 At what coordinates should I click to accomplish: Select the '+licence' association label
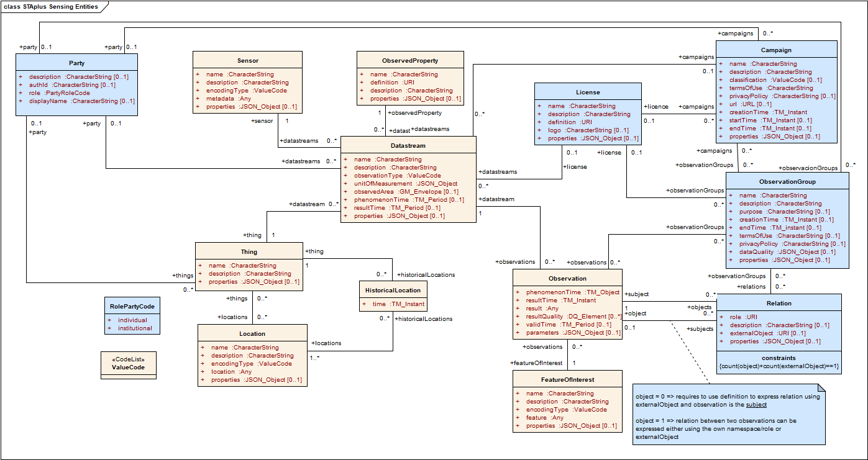coord(656,107)
